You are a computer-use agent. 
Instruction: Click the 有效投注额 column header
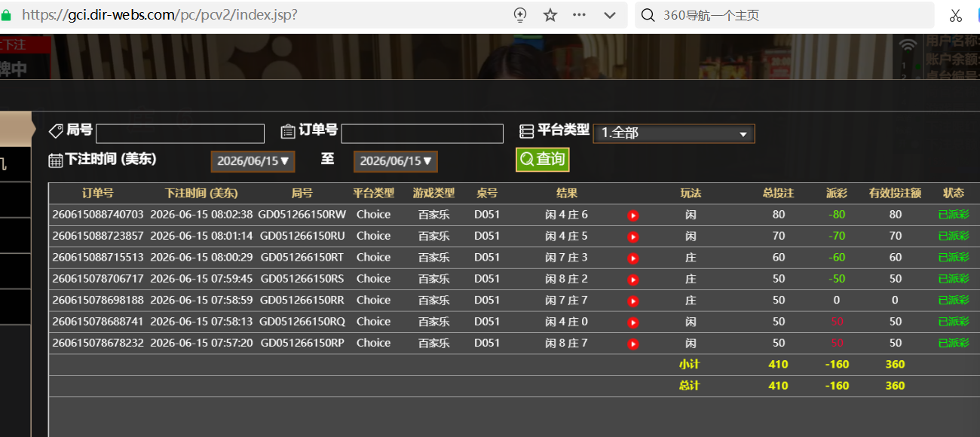895,193
